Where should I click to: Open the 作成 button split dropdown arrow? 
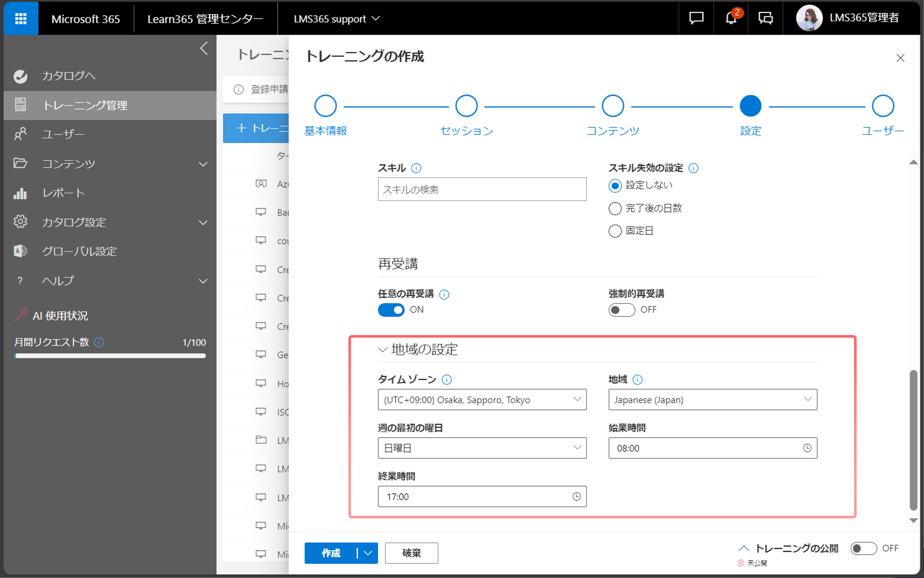click(368, 553)
